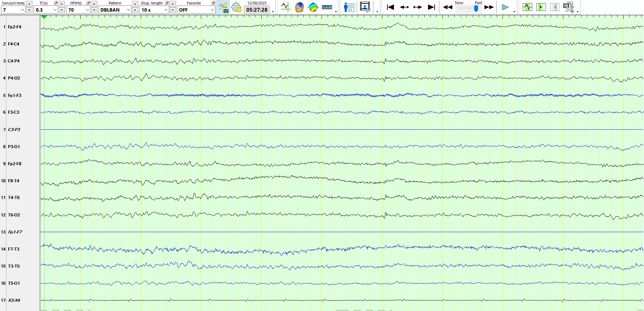Screen dimensions: 644x311
Task: Jump to the beginning of recording
Action: [x=390, y=7]
